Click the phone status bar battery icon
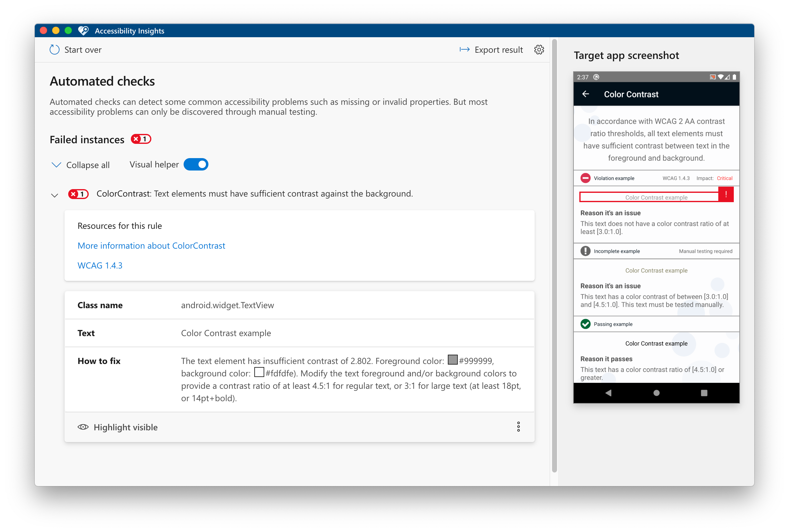 [x=734, y=77]
